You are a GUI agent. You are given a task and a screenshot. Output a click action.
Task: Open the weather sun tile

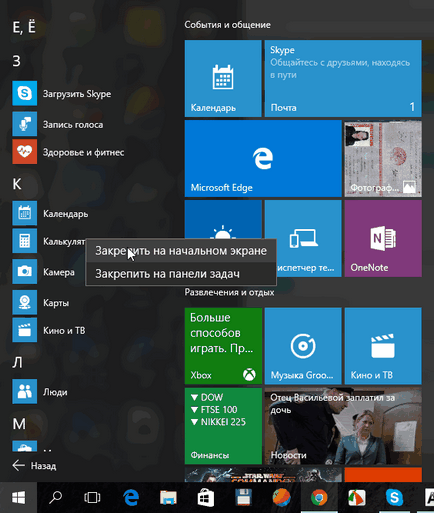point(223,219)
